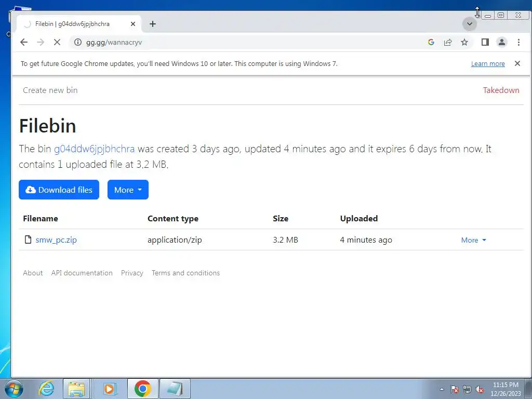Click the Uploaded column header
The image size is (532, 399).
pos(359,219)
